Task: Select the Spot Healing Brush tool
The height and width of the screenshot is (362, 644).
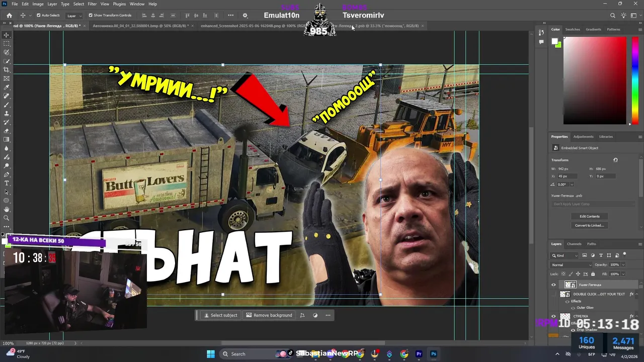Action: [x=7, y=96]
